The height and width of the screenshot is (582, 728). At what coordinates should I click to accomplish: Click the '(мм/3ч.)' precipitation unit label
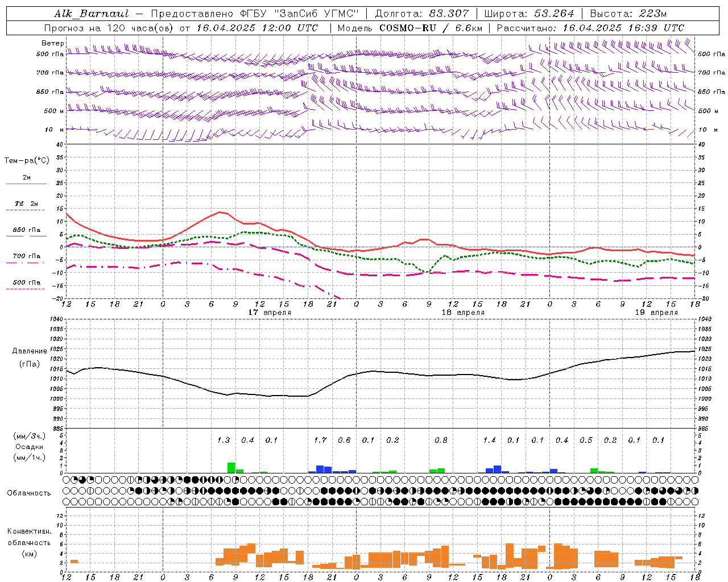(x=30, y=436)
